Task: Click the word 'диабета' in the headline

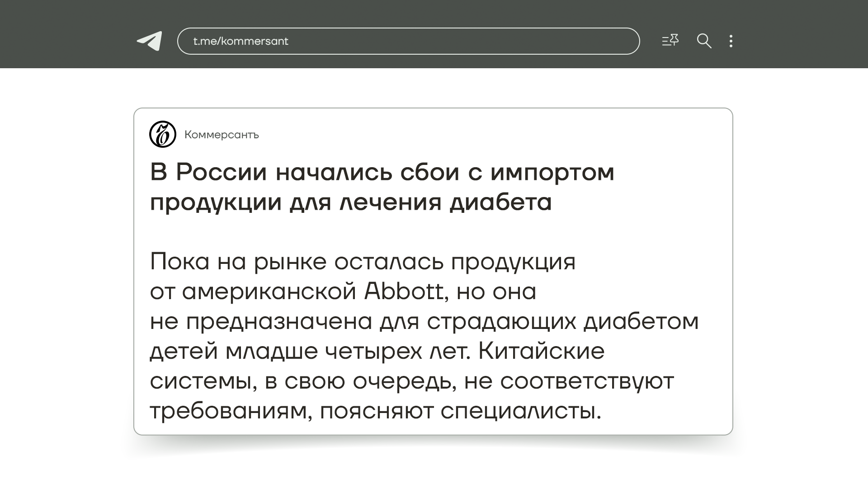Action: pos(500,202)
